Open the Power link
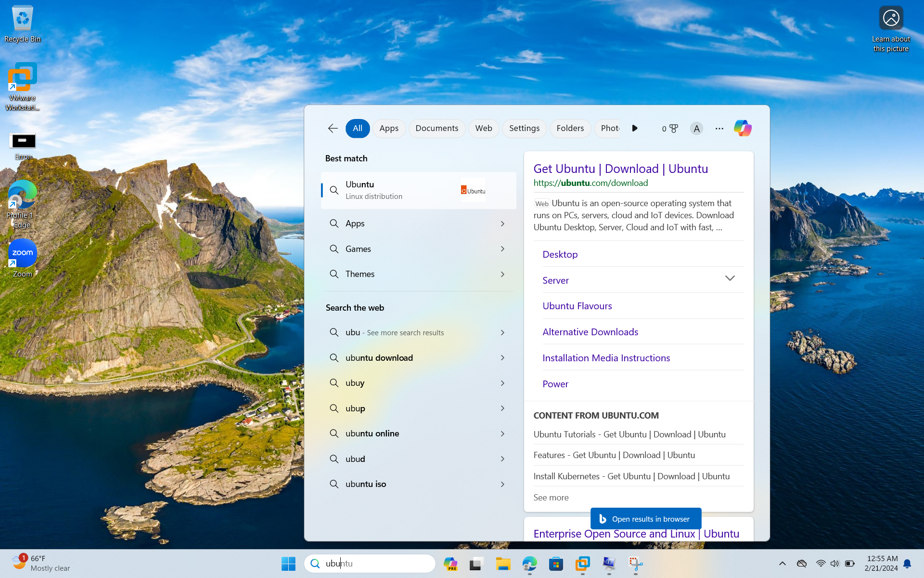Image resolution: width=924 pixels, height=578 pixels. point(555,384)
